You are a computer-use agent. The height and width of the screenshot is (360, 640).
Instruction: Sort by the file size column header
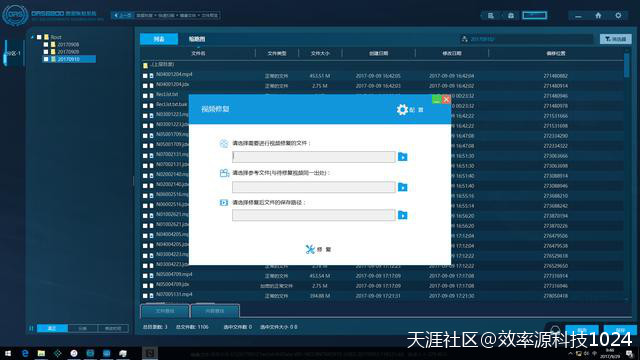[x=320, y=53]
